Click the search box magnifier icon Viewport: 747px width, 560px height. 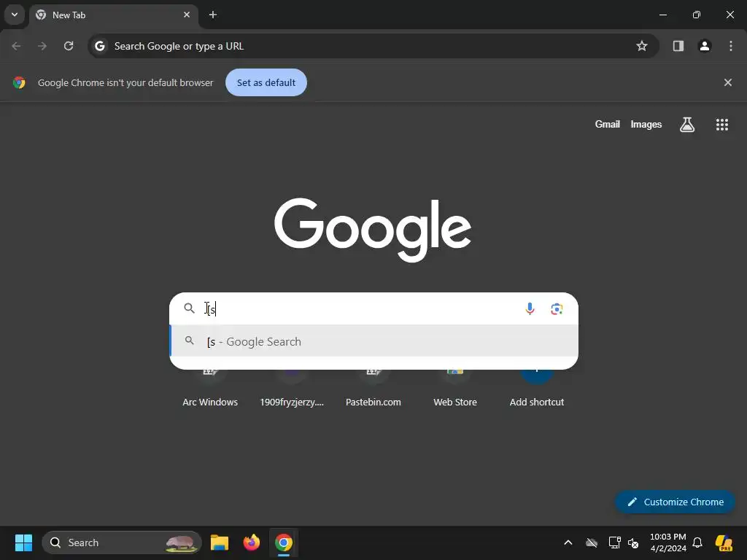[189, 308]
